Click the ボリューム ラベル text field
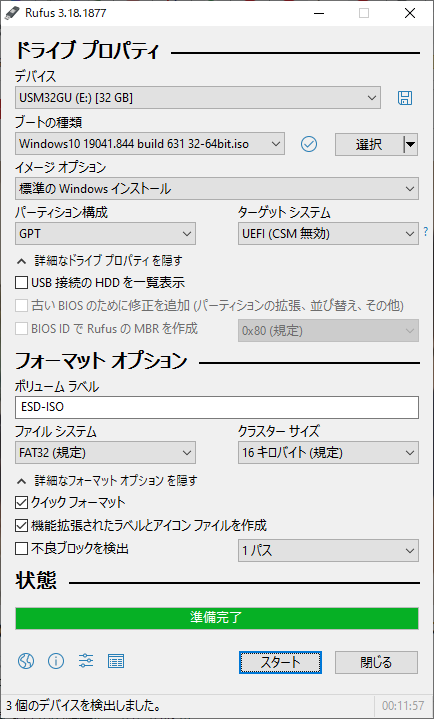The image size is (434, 719). [x=217, y=408]
